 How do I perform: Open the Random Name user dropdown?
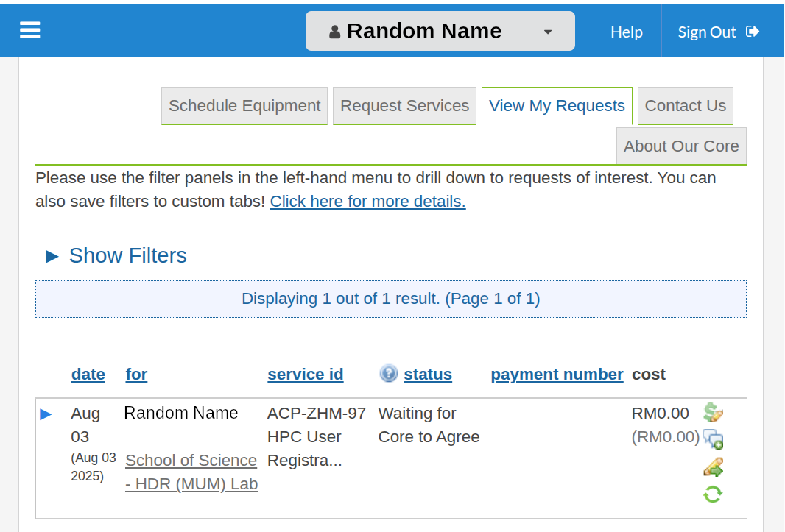click(547, 32)
